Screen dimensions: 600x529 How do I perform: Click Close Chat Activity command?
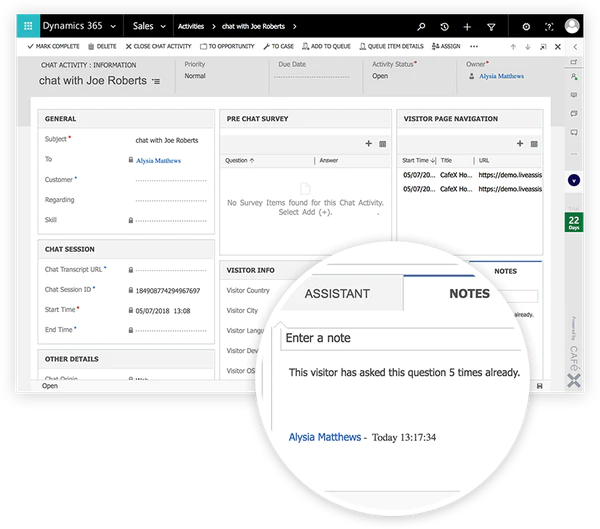tap(158, 46)
